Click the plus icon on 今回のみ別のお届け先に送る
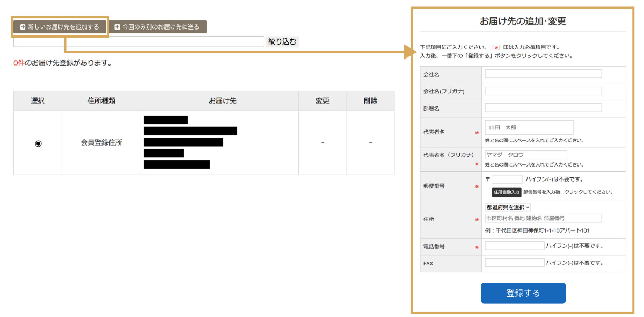This screenshot has width=644, height=317. pos(117,27)
